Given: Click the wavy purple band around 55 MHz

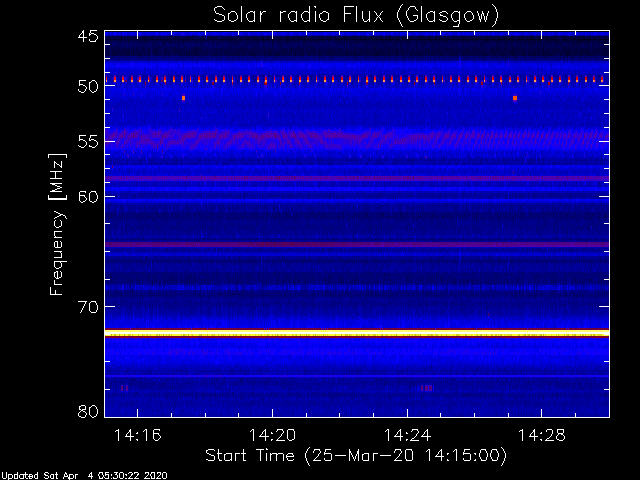Looking at the screenshot, I should click(x=357, y=139).
